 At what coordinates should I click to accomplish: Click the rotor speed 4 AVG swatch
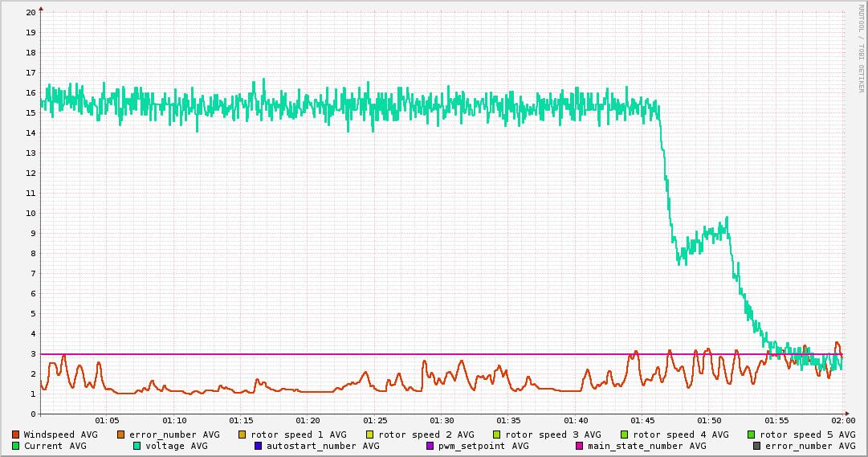625,435
